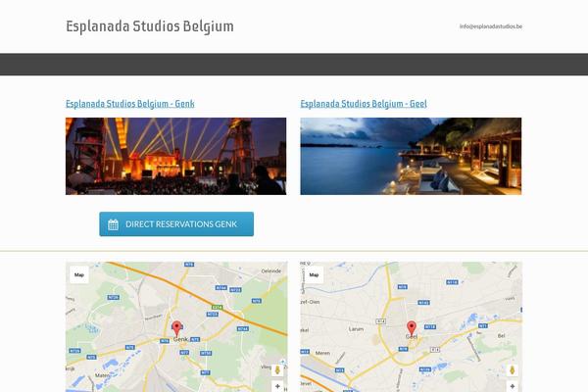Open Street View pegman on Genk map
This screenshot has width=588, height=392.
(x=277, y=370)
